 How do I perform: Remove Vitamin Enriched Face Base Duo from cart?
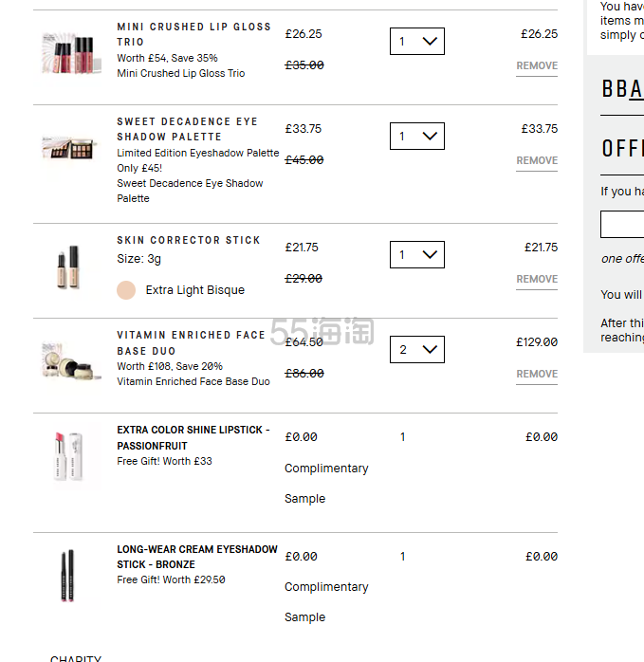point(536,375)
